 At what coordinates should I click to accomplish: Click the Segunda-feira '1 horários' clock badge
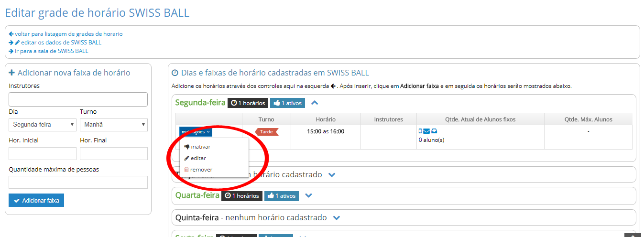[248, 103]
